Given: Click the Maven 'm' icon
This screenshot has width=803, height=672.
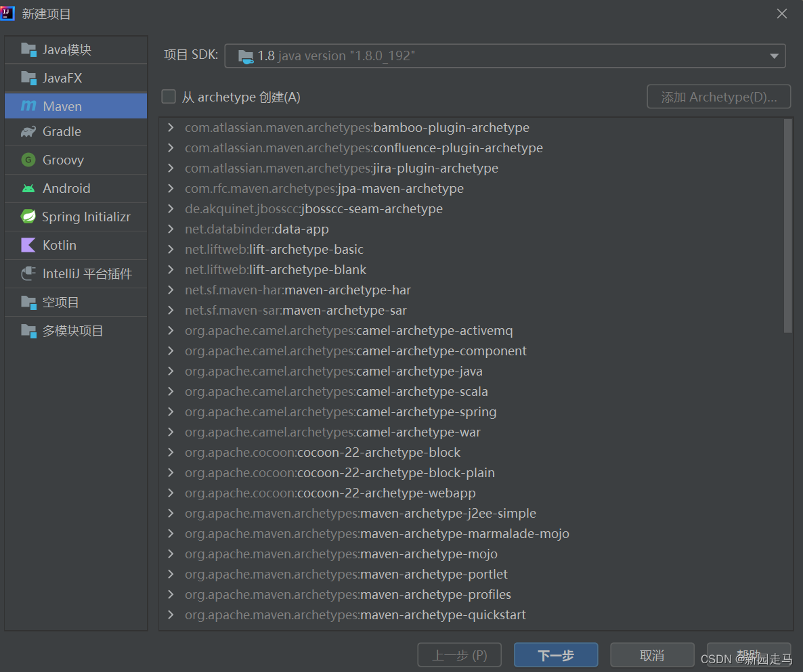Looking at the screenshot, I should pyautogui.click(x=28, y=106).
